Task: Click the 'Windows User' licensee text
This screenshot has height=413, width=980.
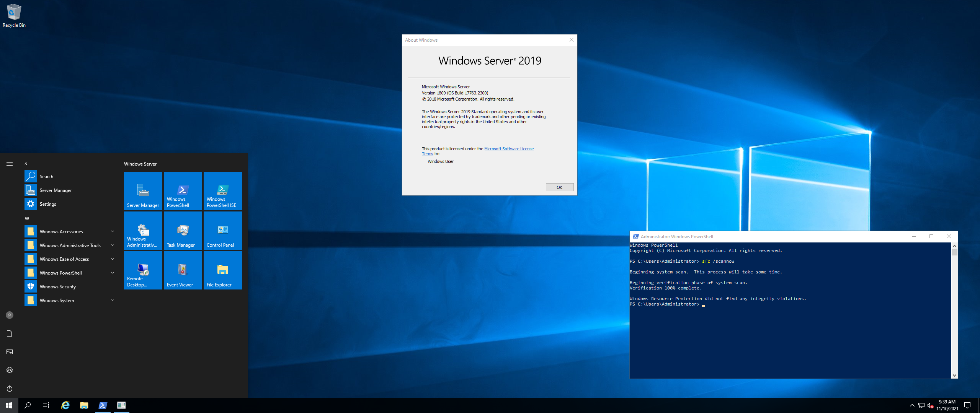Action: pyautogui.click(x=441, y=161)
